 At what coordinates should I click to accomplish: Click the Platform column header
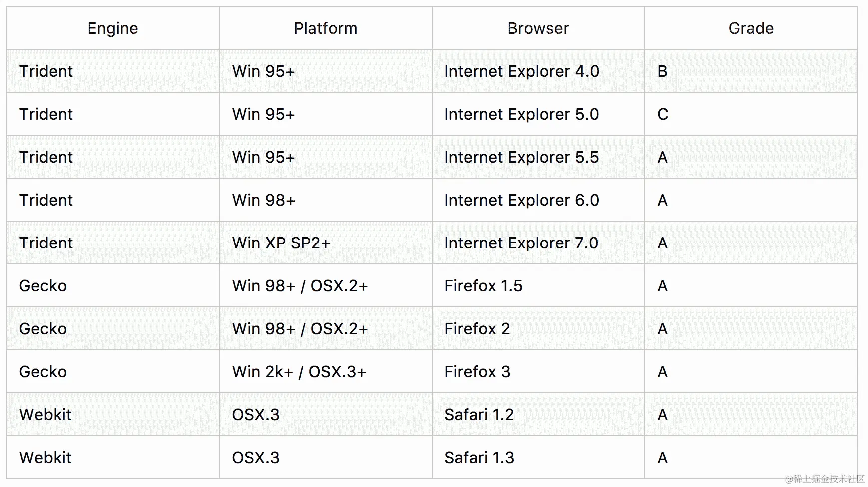(325, 28)
